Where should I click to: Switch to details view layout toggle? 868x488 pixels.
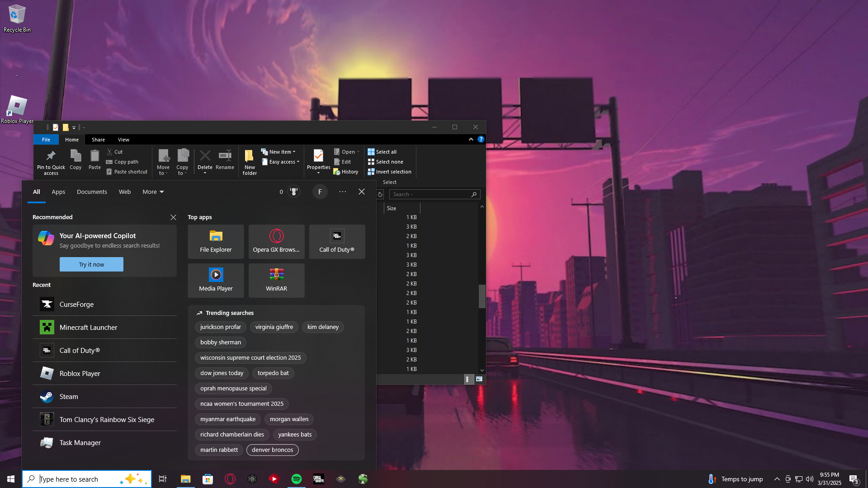point(469,379)
